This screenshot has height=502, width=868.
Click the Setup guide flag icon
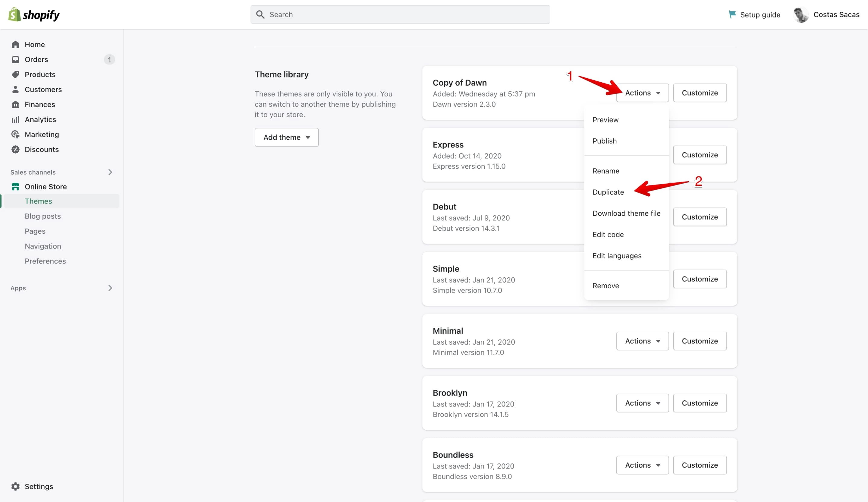[x=732, y=14]
